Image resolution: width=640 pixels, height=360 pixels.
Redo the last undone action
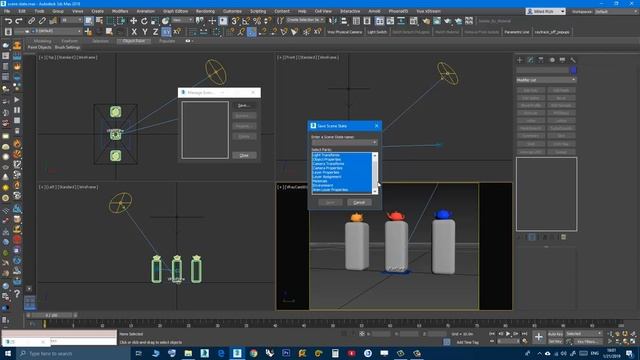point(19,21)
